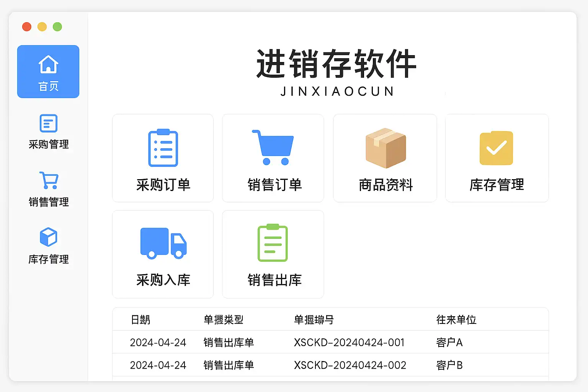Screen dimensions: 588x392
Task: Open the 销售订单 shopping cart card icon
Action: pos(273,148)
